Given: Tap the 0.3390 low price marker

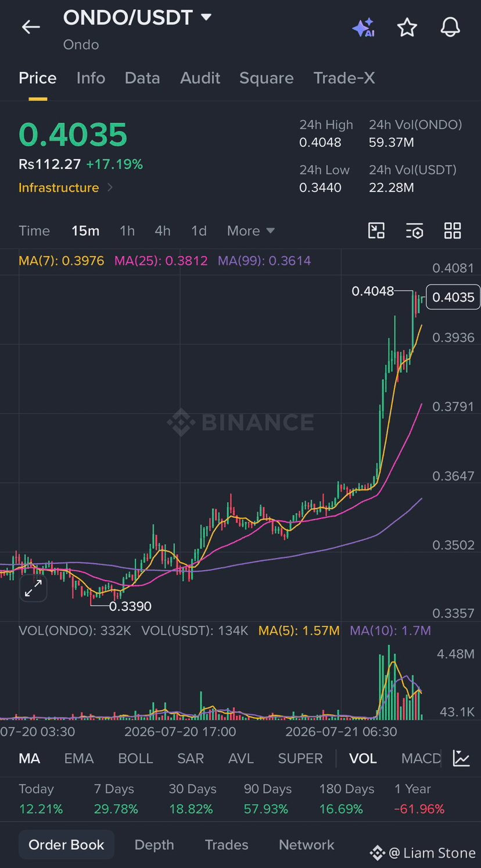Looking at the screenshot, I should click(130, 606).
